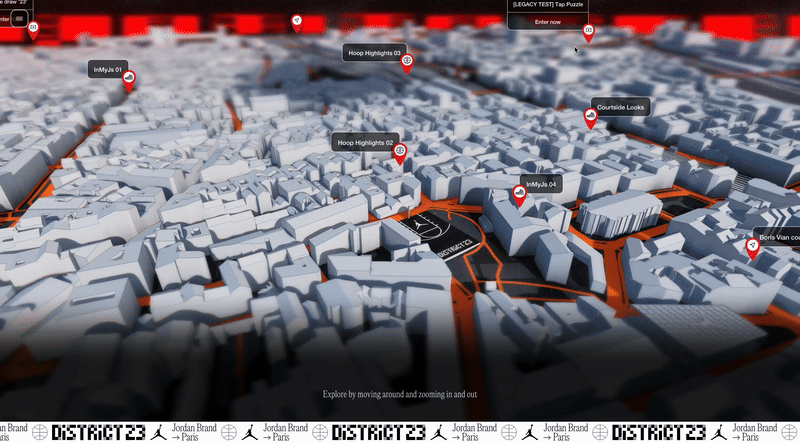
Task: Open the InMyJs 04 label
Action: [x=541, y=184]
